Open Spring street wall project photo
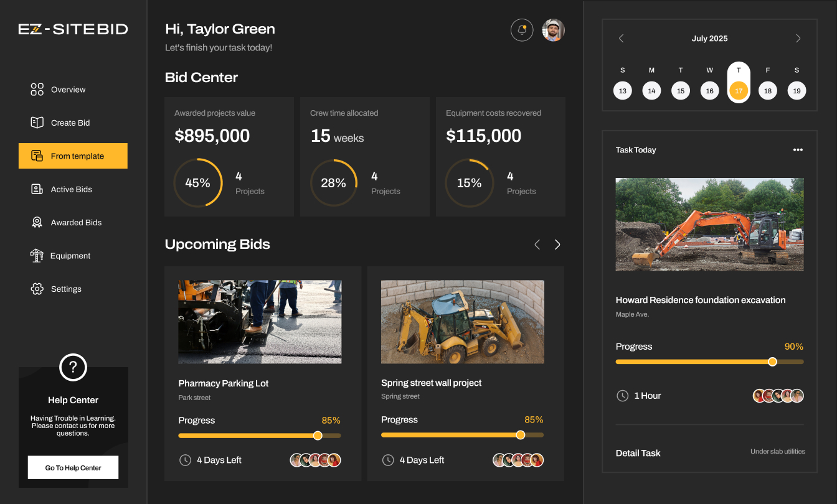 click(x=462, y=322)
